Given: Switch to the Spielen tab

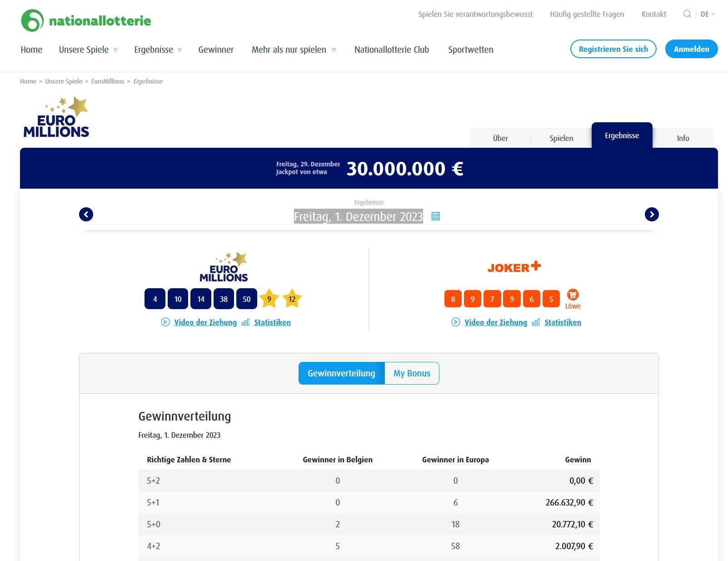Looking at the screenshot, I should click(x=561, y=138).
